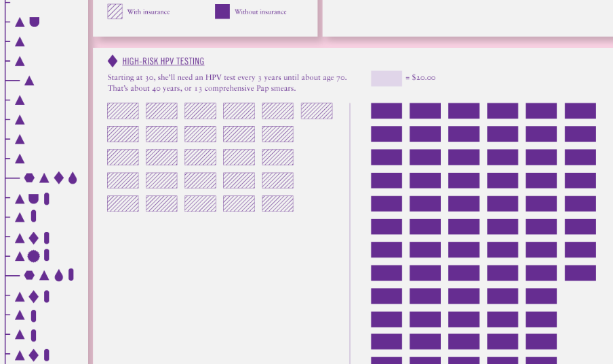Click the Without insurance legend label

tap(260, 12)
